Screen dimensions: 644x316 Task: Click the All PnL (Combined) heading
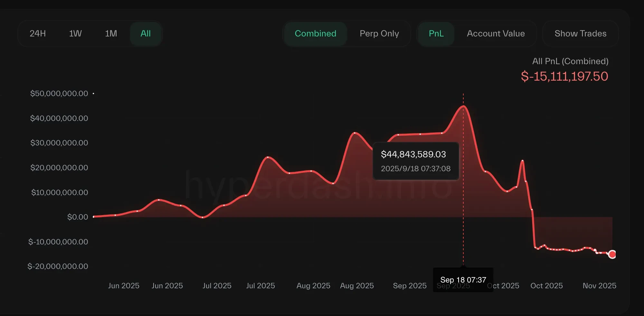(570, 61)
